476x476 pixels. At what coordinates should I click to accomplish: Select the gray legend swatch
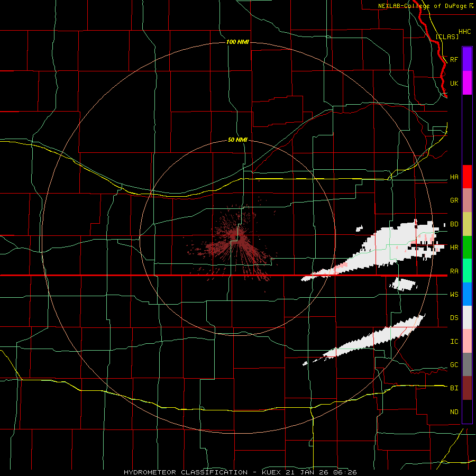(467, 364)
